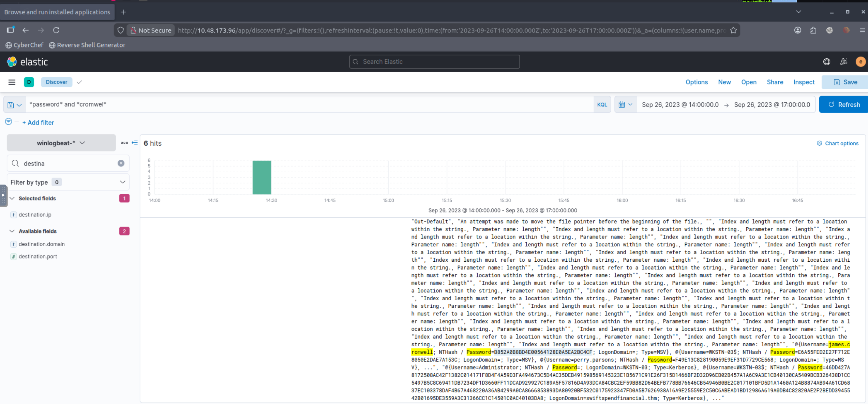Toggle the filter options circle icon
Image resolution: width=868 pixels, height=404 pixels.
click(9, 122)
